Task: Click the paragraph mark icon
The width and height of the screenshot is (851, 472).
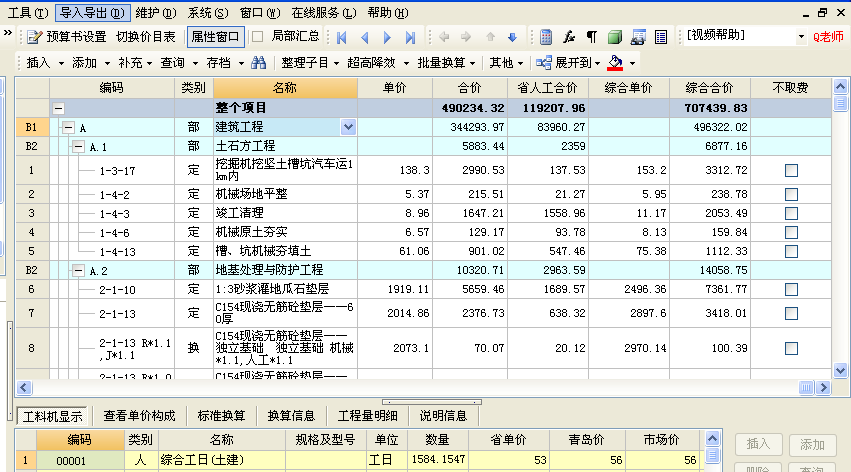Action: tap(592, 37)
